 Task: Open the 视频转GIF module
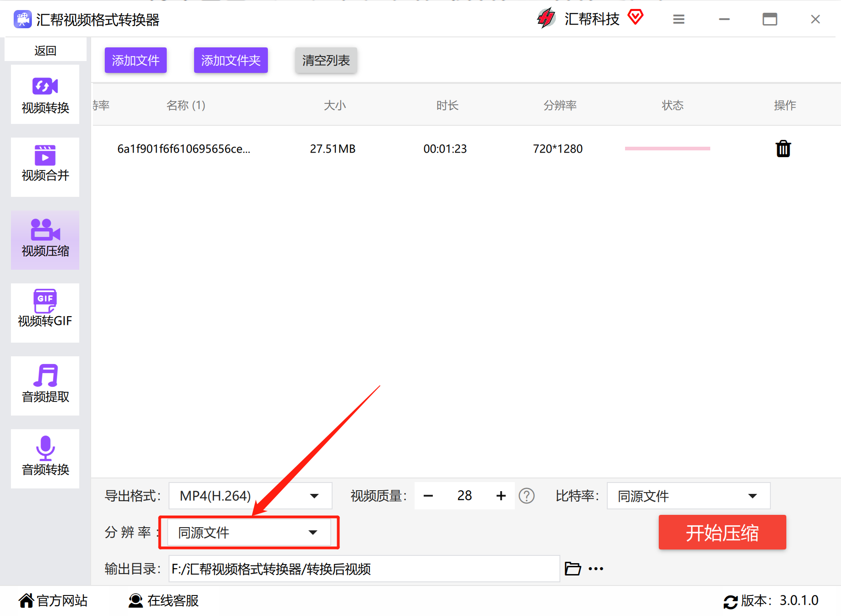click(x=45, y=313)
